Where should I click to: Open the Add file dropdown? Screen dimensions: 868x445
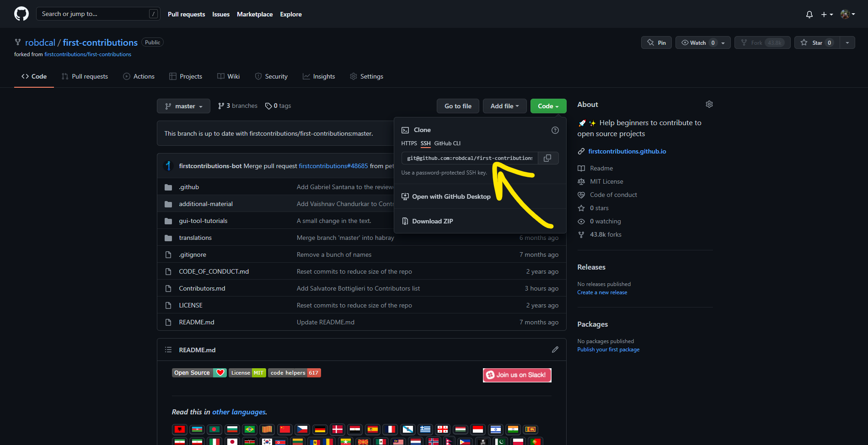tap(505, 106)
